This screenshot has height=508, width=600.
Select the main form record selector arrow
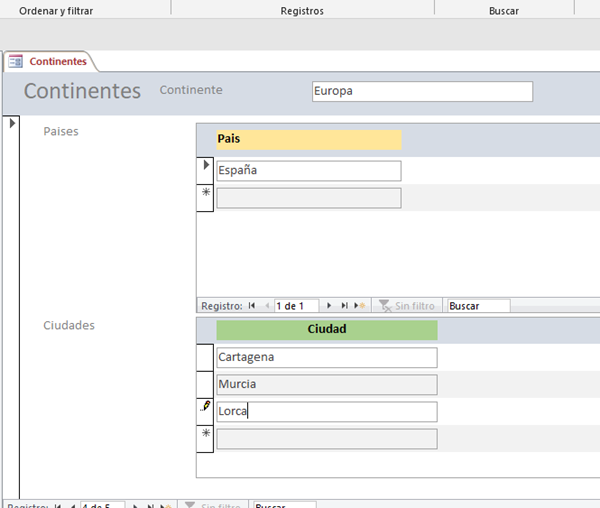[x=11, y=123]
